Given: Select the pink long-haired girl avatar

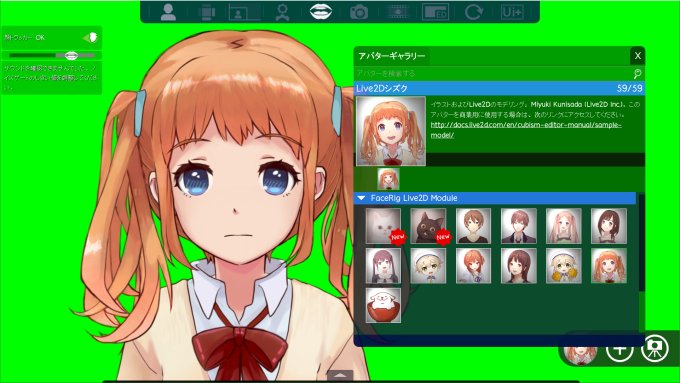Looking at the screenshot, I should click(x=564, y=226).
